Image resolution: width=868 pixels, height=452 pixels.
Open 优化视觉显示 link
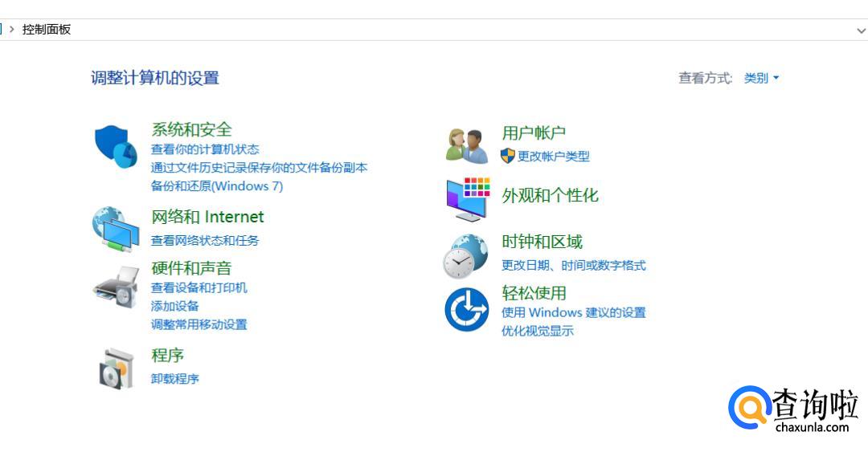538,331
